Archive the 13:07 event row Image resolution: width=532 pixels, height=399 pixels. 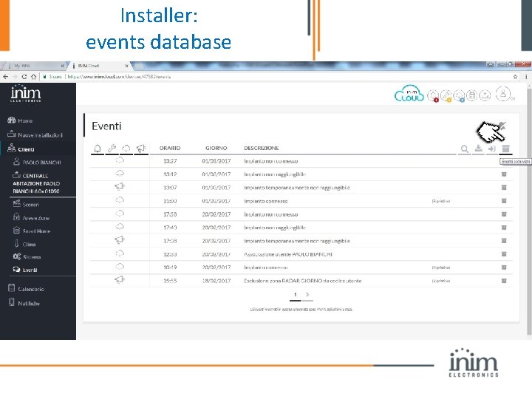tap(504, 187)
